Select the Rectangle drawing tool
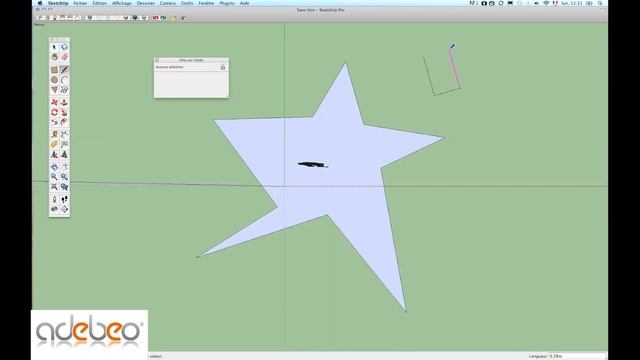Screen dimensions: 640x360 (54, 70)
